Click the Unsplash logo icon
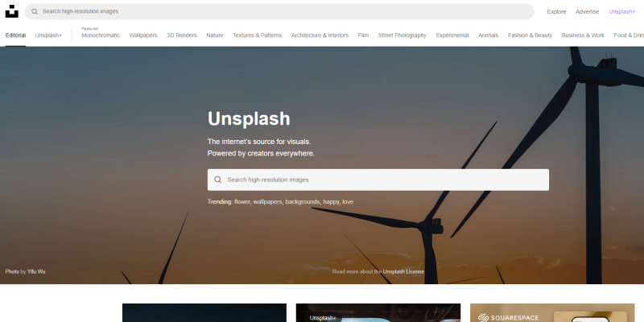 [x=11, y=11]
